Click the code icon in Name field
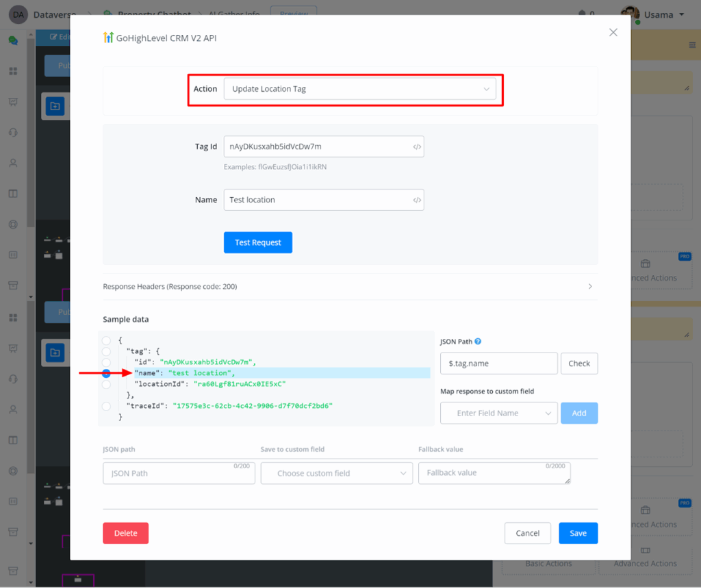Image resolution: width=701 pixels, height=588 pixels. tap(417, 200)
